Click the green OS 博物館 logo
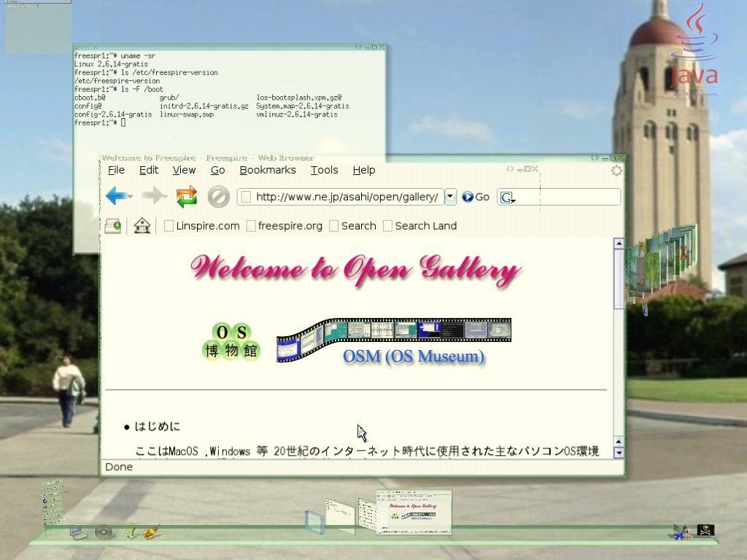The height and width of the screenshot is (560, 747). [231, 341]
